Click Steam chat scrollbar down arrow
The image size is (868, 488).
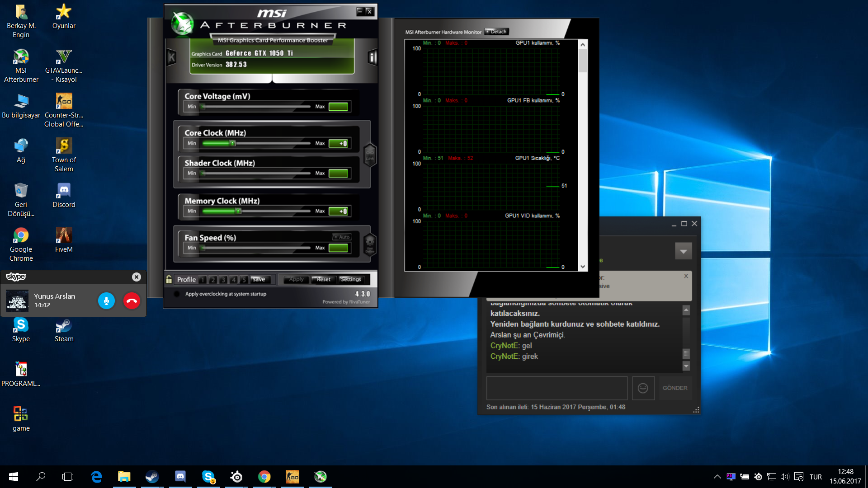tap(686, 366)
